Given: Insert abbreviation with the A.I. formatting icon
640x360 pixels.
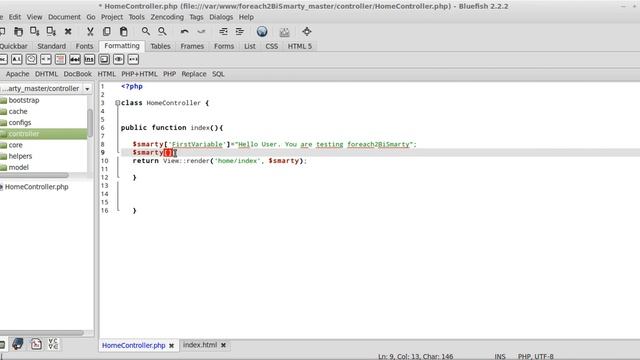Looking at the screenshot, I should (x=16, y=60).
